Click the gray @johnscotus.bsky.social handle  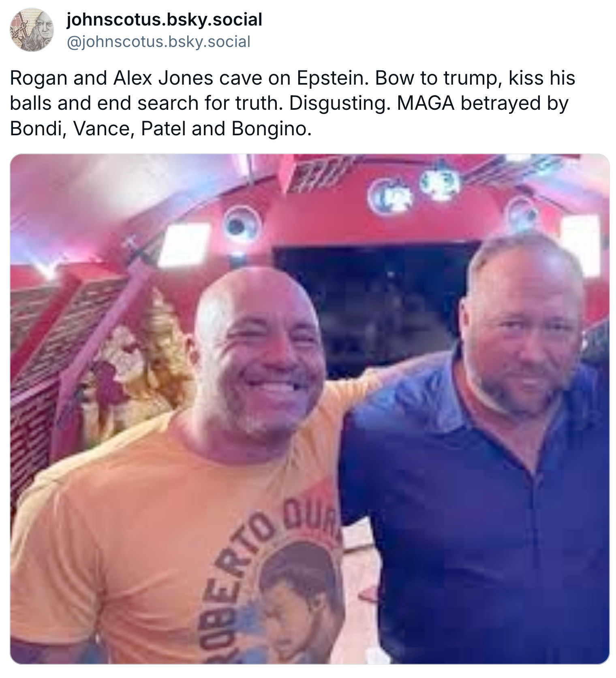click(158, 42)
